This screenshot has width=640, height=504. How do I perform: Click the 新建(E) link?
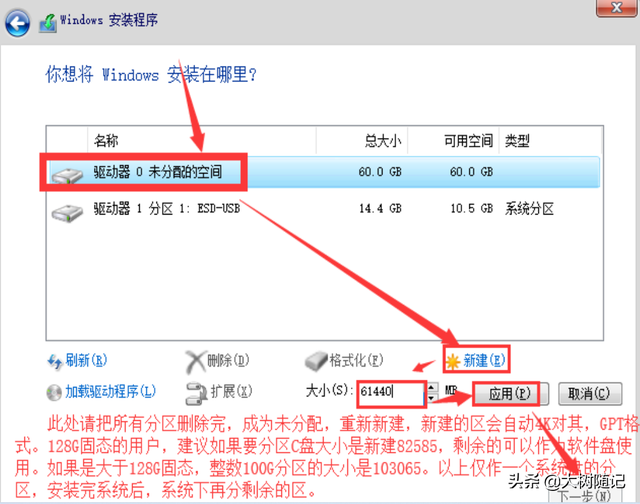click(x=484, y=360)
